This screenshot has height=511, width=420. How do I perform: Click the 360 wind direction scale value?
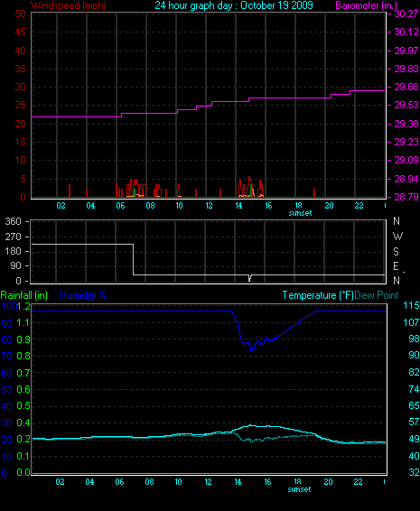point(13,221)
